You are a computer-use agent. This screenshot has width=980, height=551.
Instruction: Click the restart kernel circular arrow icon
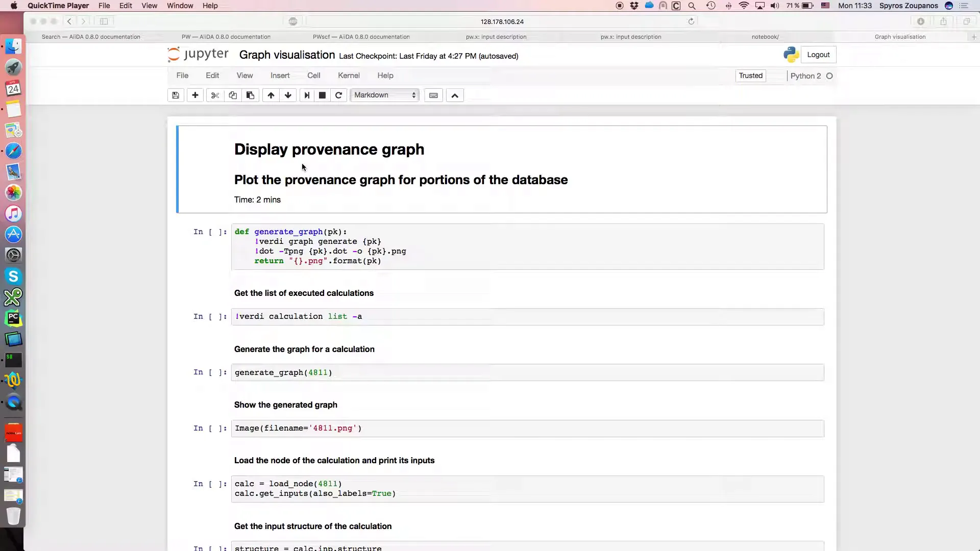click(x=339, y=95)
